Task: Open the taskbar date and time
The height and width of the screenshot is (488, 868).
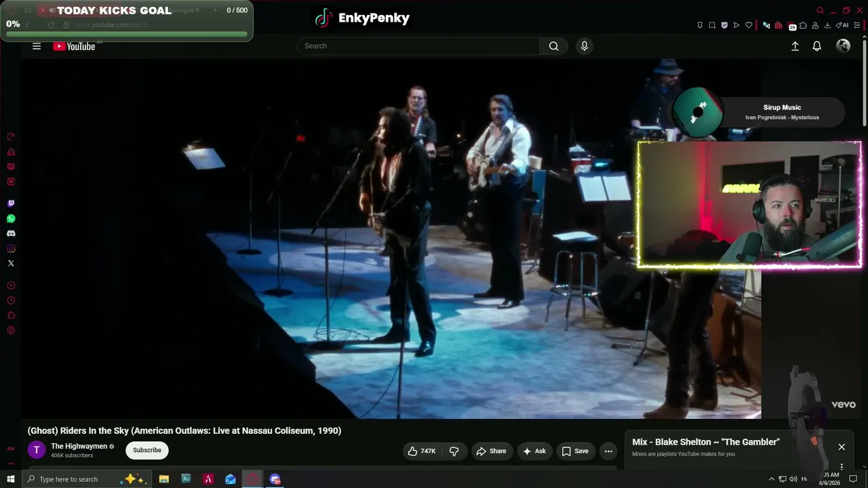Action: (x=830, y=479)
